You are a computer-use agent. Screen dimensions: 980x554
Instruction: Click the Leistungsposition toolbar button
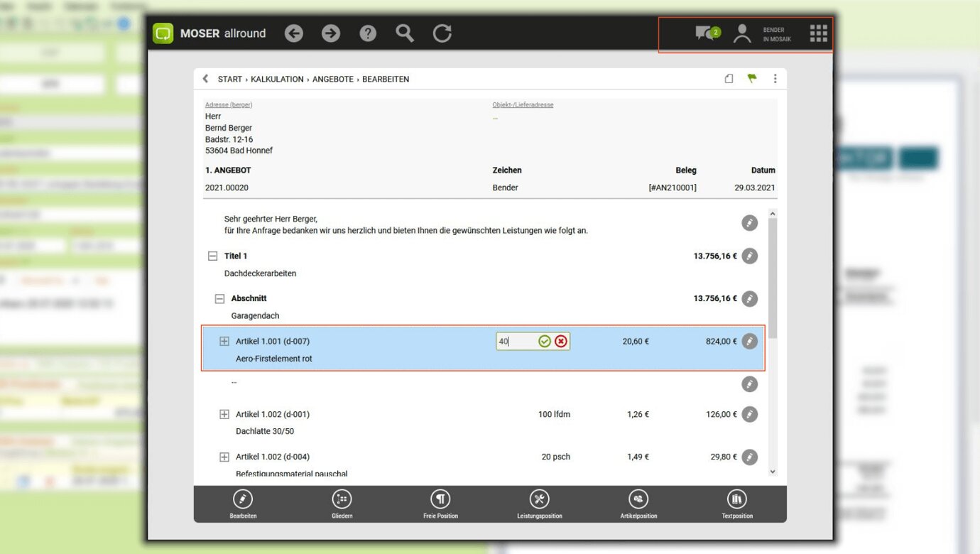point(539,504)
